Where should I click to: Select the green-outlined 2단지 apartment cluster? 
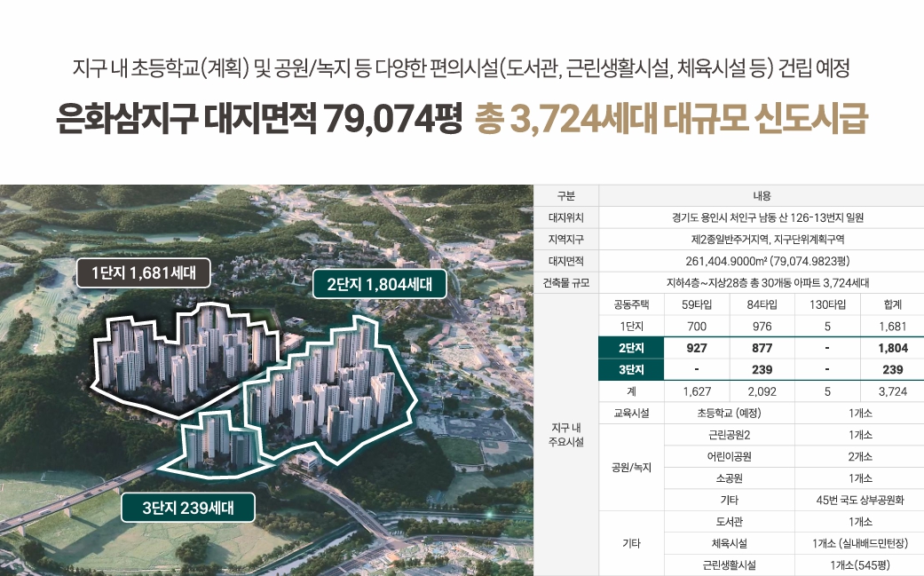point(333,389)
